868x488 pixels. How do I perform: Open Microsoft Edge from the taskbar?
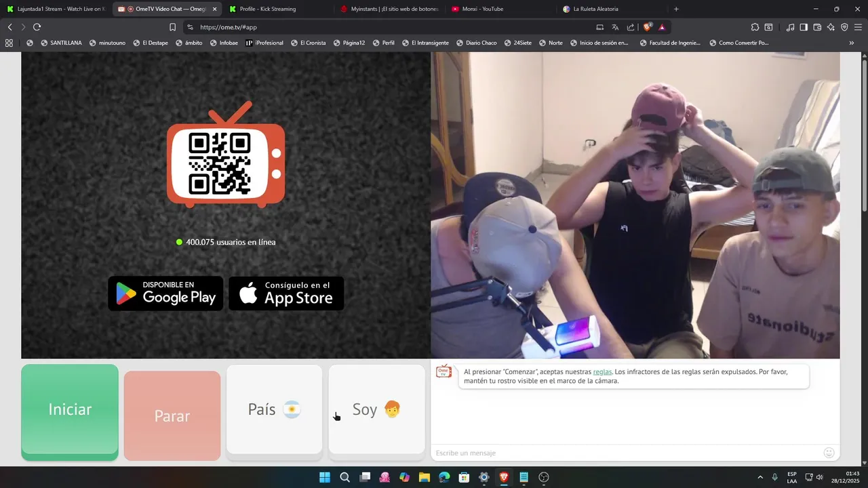444,477
